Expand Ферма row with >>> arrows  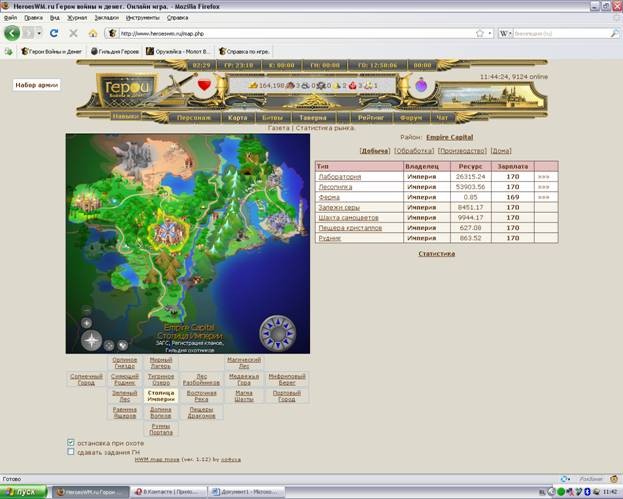coord(544,197)
